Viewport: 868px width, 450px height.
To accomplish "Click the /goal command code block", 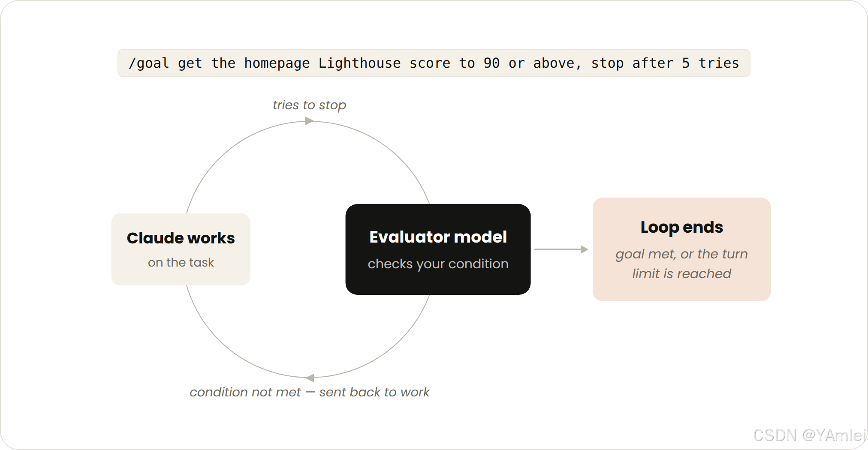I will coord(434,63).
